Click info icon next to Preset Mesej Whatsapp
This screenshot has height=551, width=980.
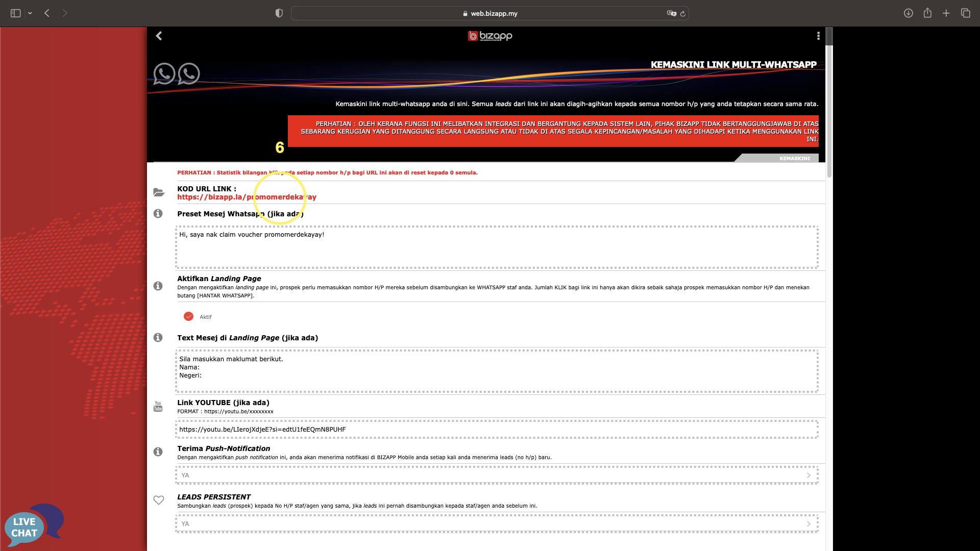click(158, 213)
